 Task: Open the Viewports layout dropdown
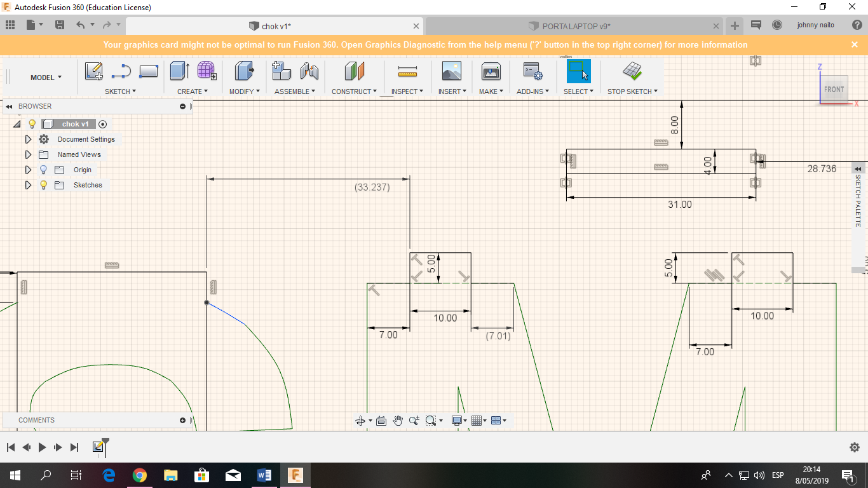[499, 421]
